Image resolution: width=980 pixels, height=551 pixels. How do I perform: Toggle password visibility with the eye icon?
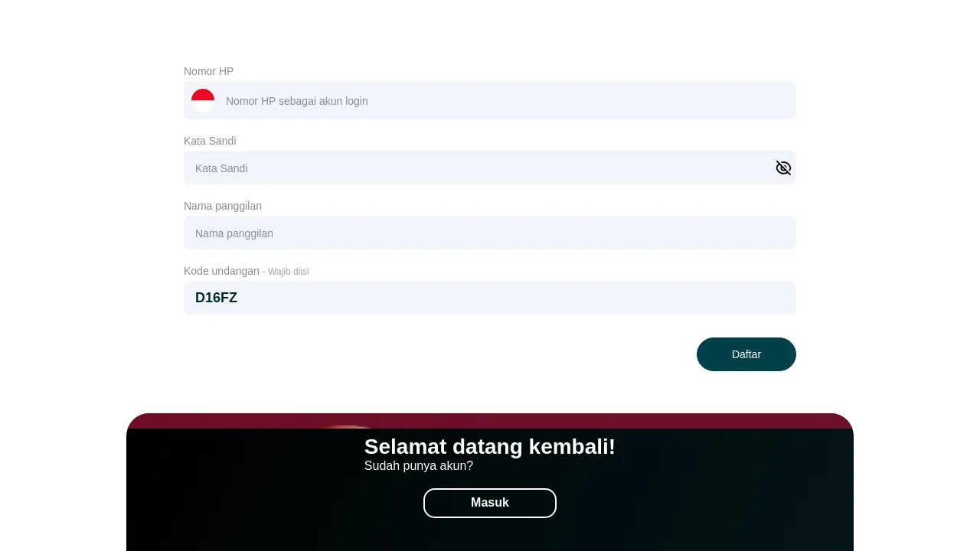coord(783,168)
